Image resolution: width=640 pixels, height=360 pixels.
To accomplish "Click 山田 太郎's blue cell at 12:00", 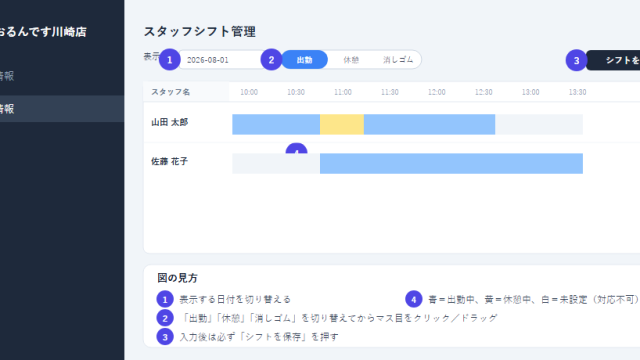I will pyautogui.click(x=429, y=124).
